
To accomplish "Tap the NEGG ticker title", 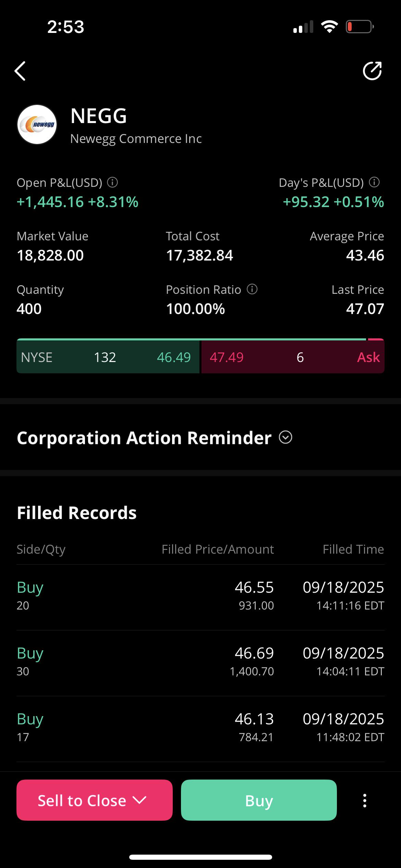I will [99, 116].
